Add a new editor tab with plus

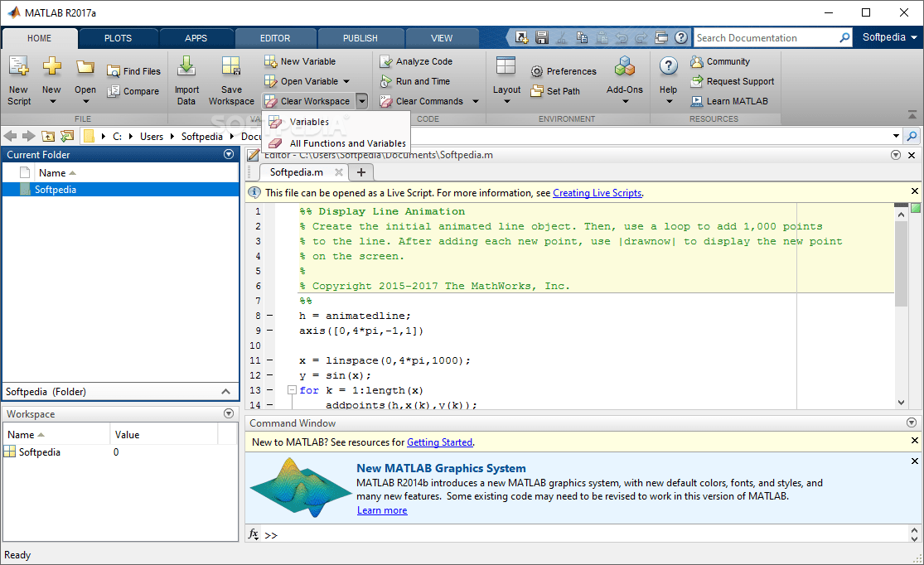(x=361, y=172)
